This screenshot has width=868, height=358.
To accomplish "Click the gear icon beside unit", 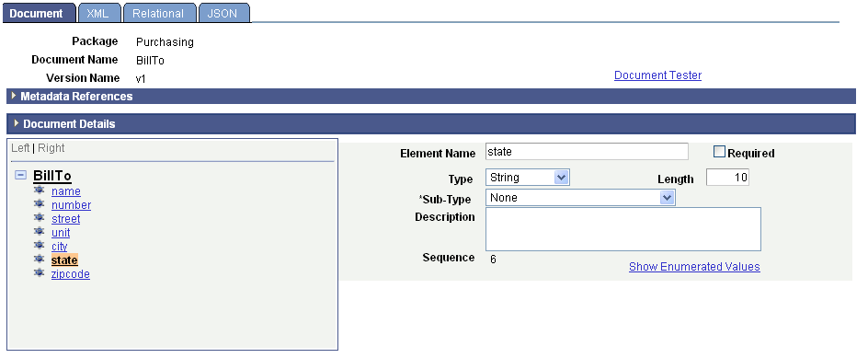I will [39, 232].
